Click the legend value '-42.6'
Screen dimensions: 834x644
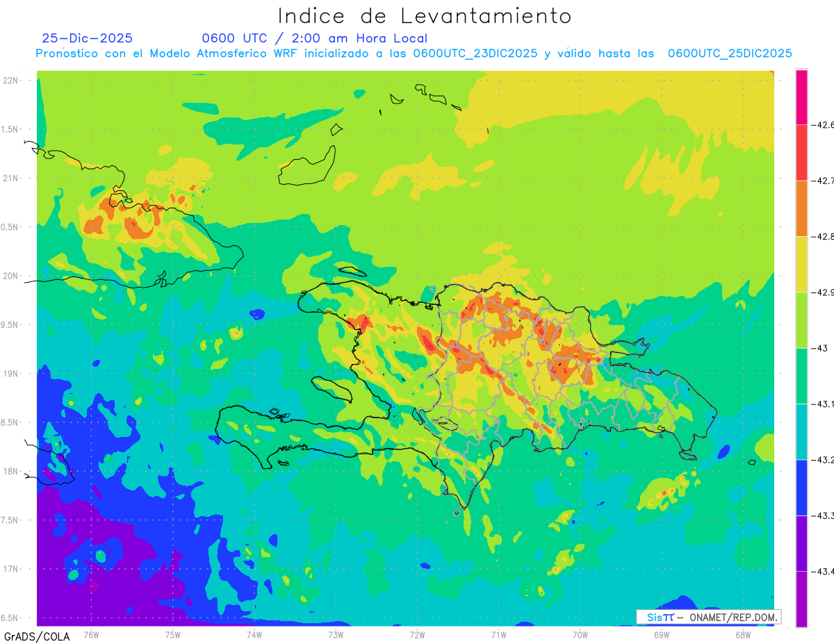823,125
